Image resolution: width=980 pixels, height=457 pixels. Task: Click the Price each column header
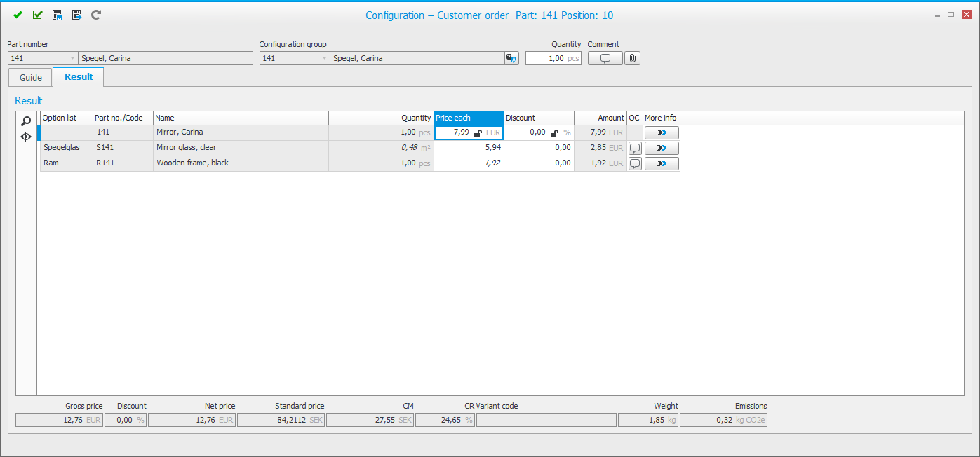click(x=469, y=118)
